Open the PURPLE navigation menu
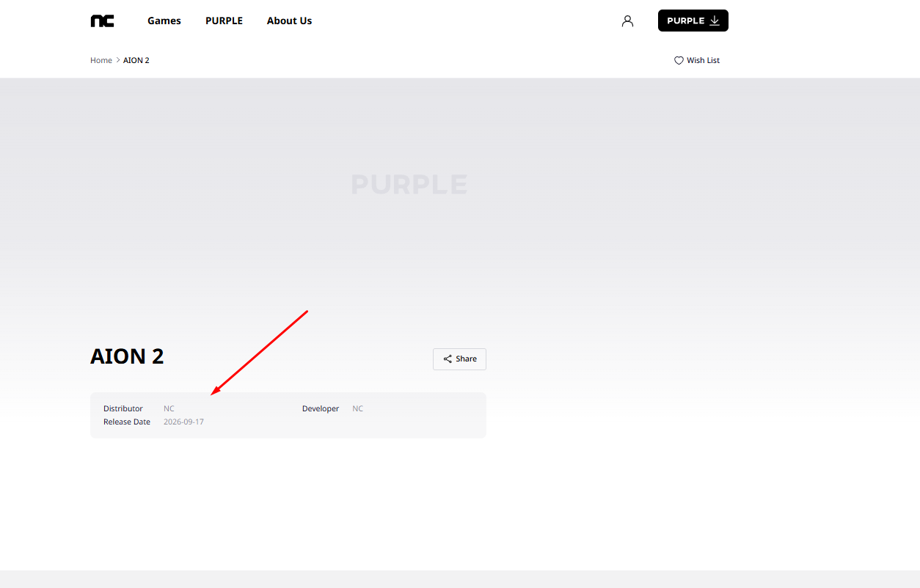 [224, 21]
